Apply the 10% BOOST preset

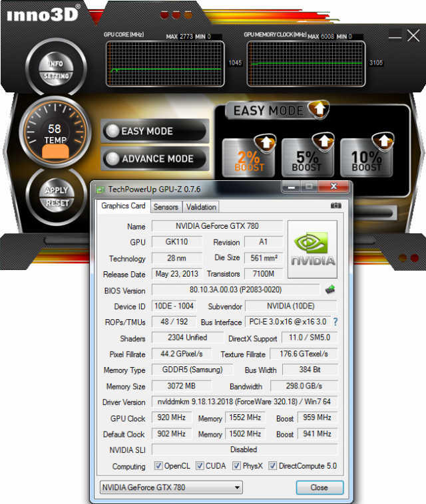(x=367, y=158)
